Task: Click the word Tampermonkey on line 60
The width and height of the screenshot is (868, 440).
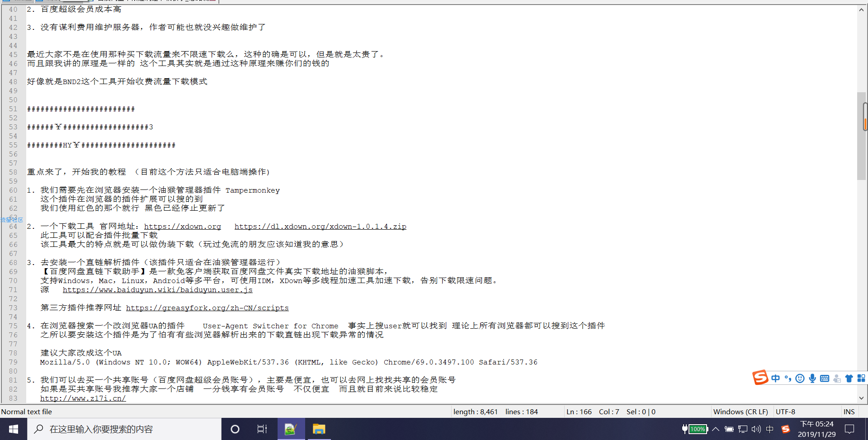Action: [x=253, y=190]
